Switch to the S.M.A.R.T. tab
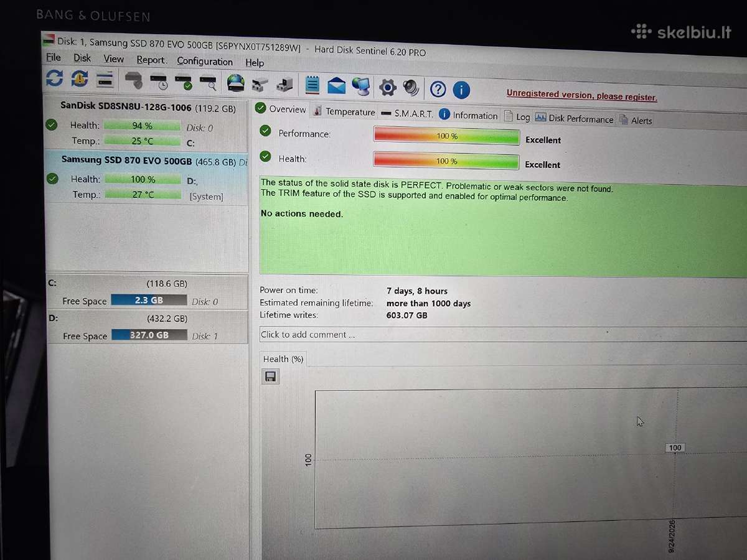The height and width of the screenshot is (560, 747). tap(407, 114)
